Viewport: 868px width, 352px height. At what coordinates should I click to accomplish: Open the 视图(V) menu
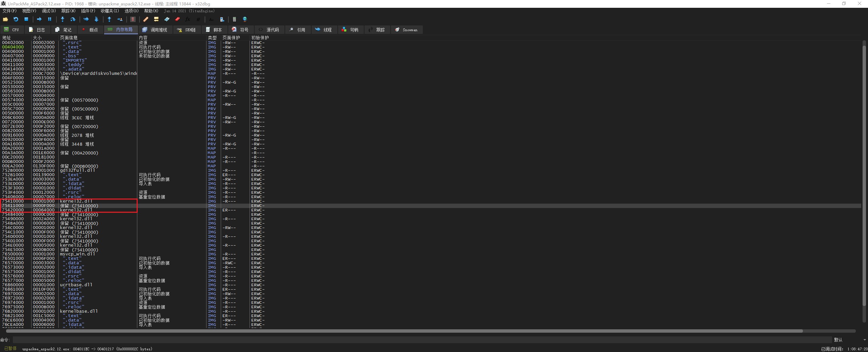coord(29,11)
